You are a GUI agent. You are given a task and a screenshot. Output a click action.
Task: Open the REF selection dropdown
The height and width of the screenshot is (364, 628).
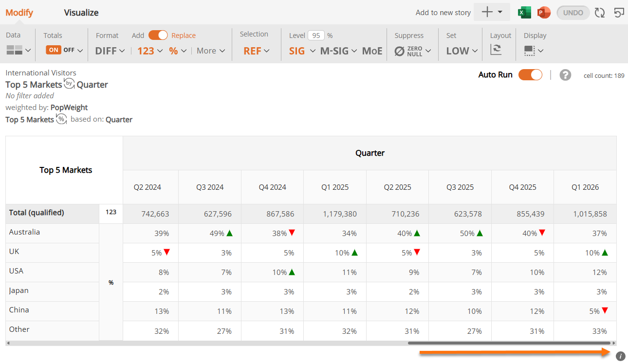(257, 51)
